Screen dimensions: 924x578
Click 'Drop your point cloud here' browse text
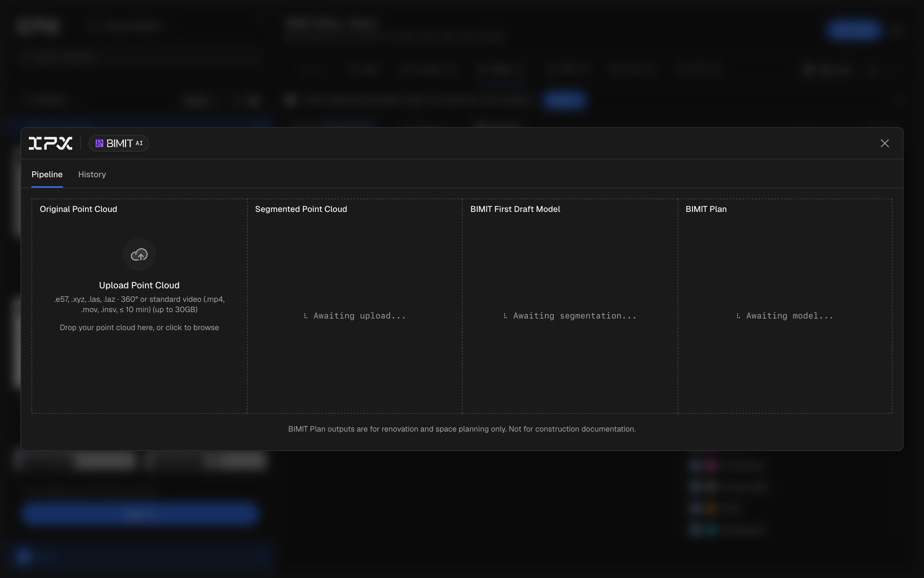[x=139, y=328]
